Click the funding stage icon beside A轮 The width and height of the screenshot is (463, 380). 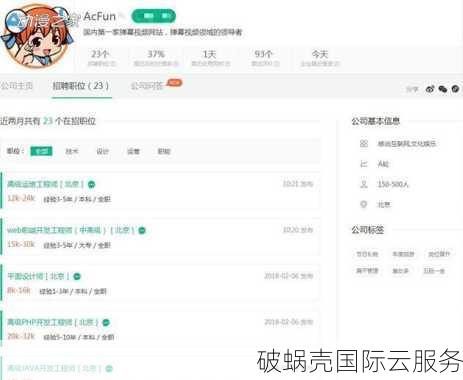point(364,164)
